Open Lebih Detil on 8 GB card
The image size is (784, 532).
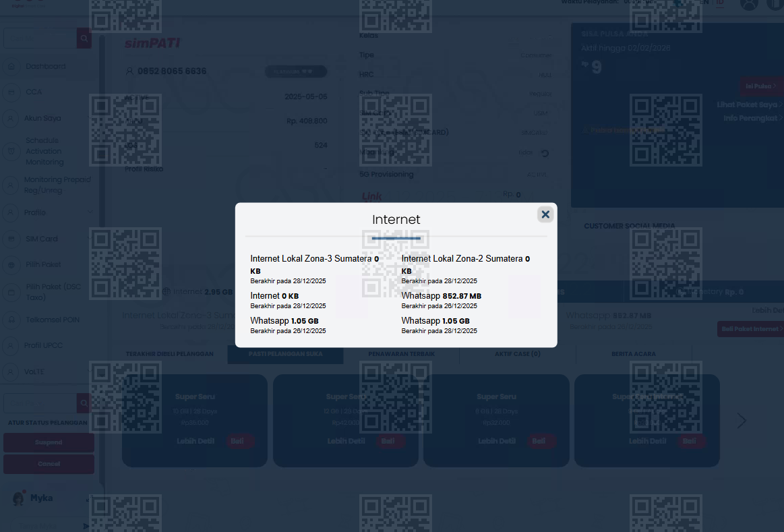[497, 441]
